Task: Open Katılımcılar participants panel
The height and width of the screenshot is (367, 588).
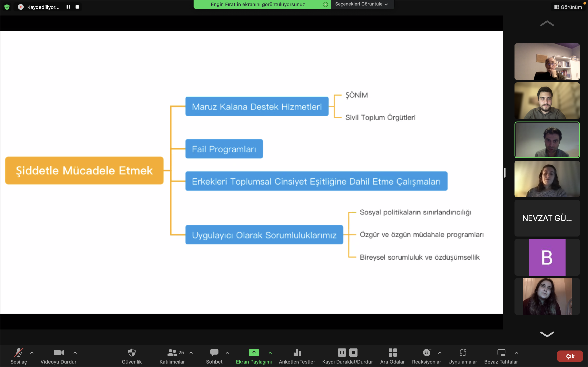Action: [172, 353]
